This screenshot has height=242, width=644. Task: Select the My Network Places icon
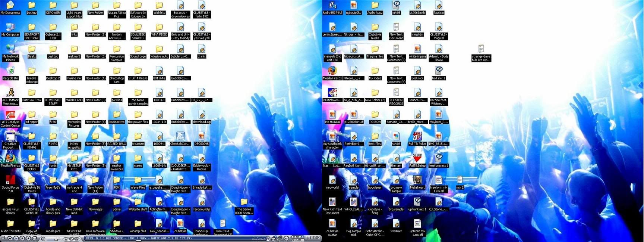[x=10, y=53]
